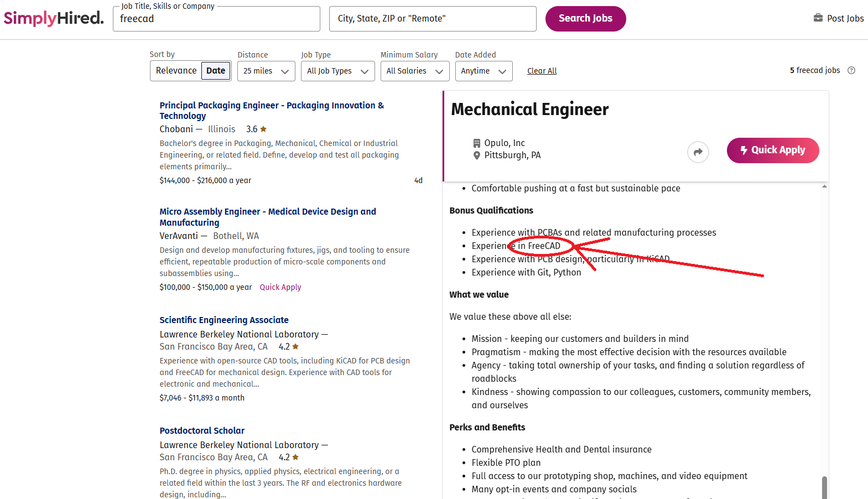
Task: Click the Clear All filters link
Action: click(x=542, y=71)
